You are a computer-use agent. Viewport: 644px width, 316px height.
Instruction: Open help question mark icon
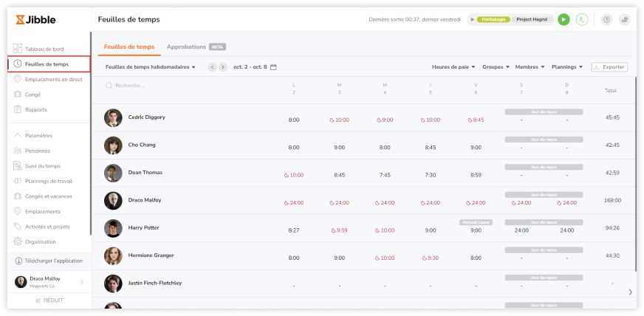click(x=606, y=19)
